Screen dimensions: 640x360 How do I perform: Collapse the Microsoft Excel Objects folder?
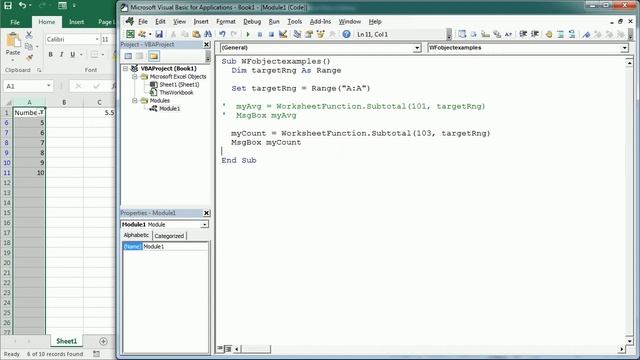pos(135,77)
